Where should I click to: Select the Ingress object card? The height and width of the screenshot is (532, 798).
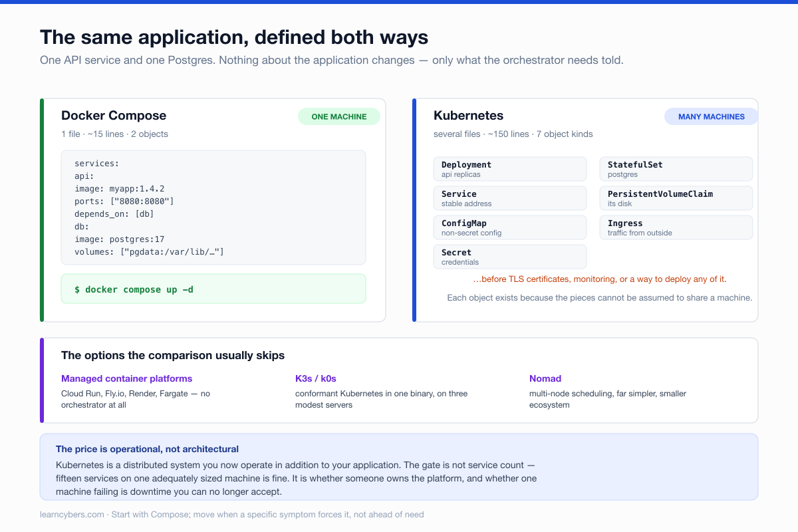coord(676,227)
